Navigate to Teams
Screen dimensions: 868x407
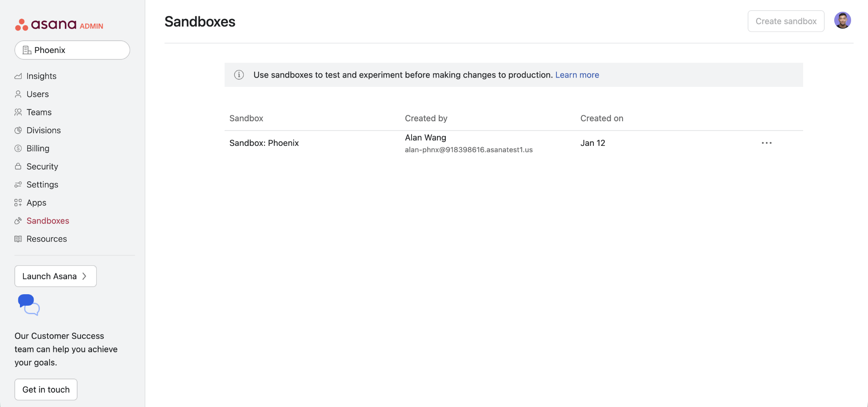tap(39, 112)
